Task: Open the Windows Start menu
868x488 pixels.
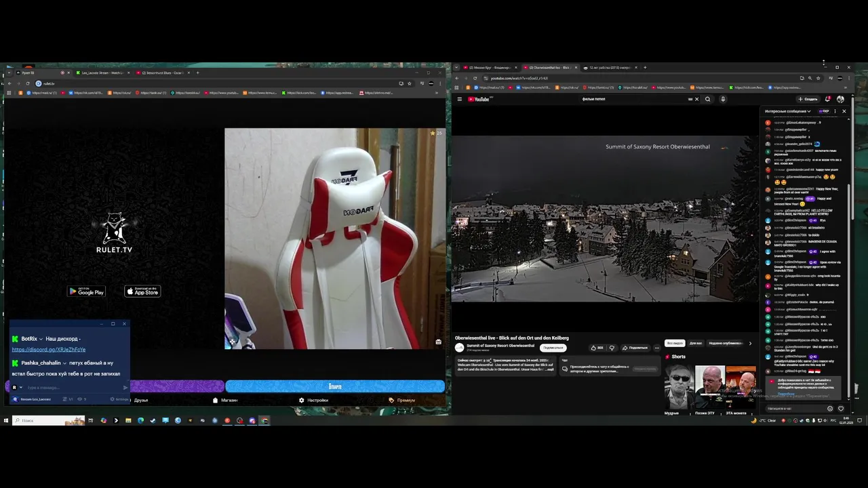Action: (x=5, y=420)
